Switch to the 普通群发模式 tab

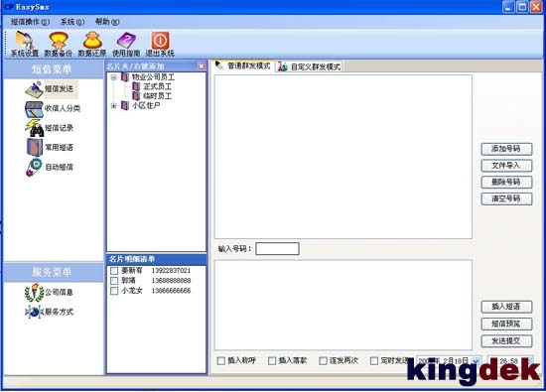tap(242, 65)
